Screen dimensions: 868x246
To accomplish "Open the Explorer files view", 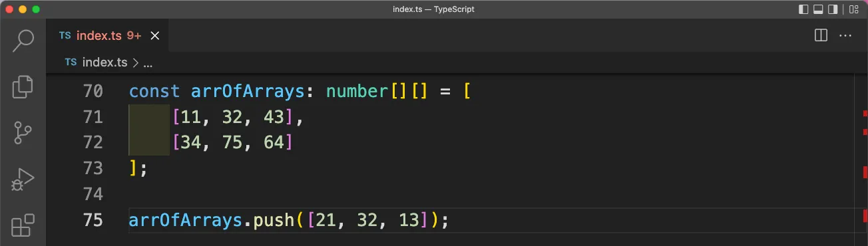I will pos(23,86).
